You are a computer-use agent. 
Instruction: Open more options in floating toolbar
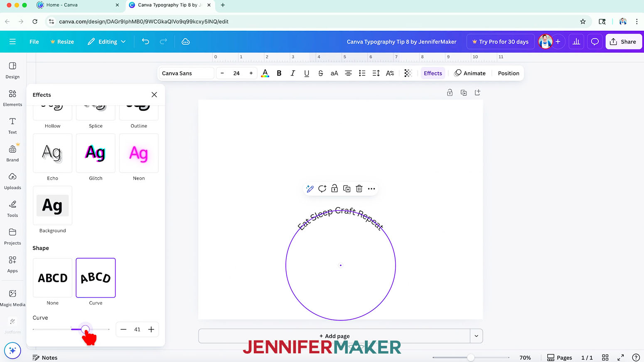click(x=371, y=189)
